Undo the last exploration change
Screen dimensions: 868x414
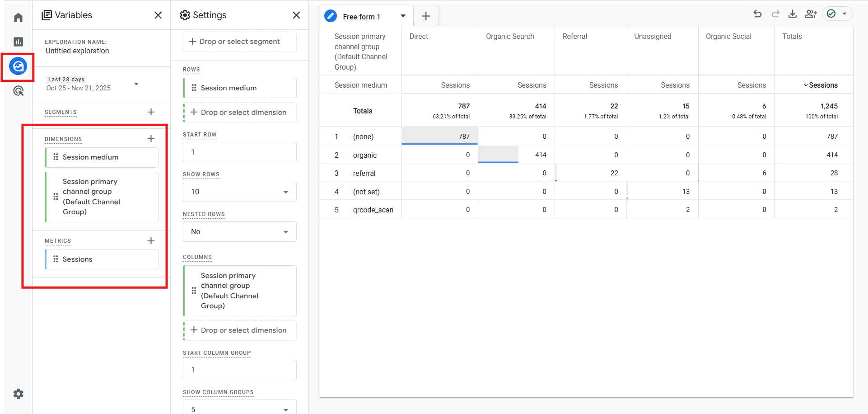pos(757,14)
